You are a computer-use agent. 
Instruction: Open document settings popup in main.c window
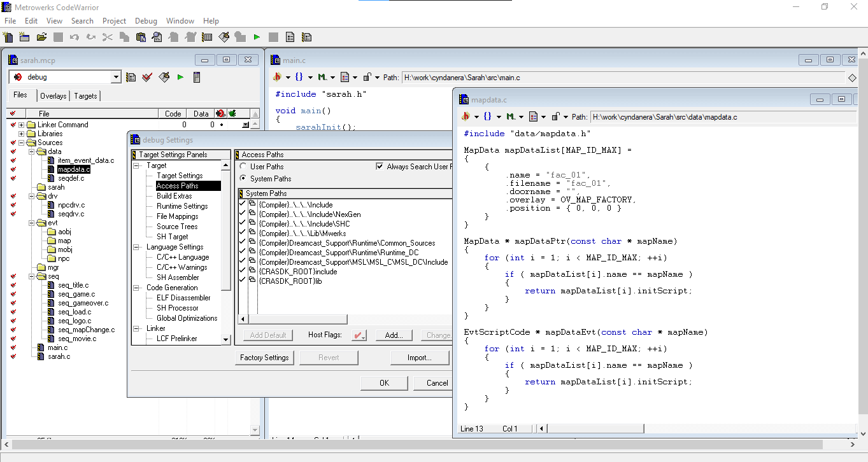click(348, 78)
